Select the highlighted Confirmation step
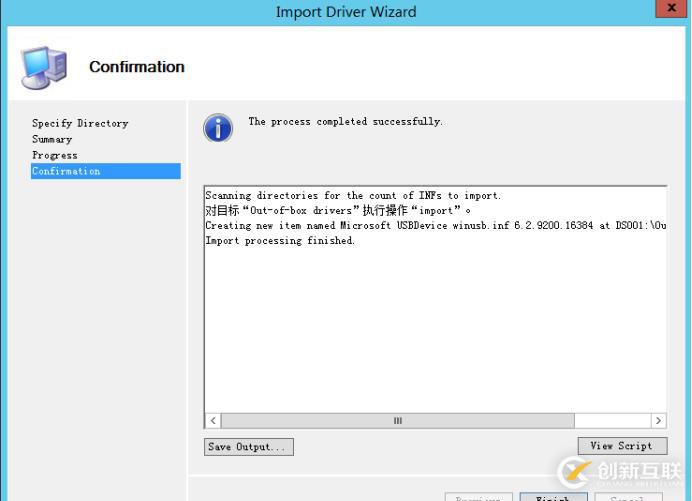Image resolution: width=692 pixels, height=501 pixels. pyautogui.click(x=66, y=171)
